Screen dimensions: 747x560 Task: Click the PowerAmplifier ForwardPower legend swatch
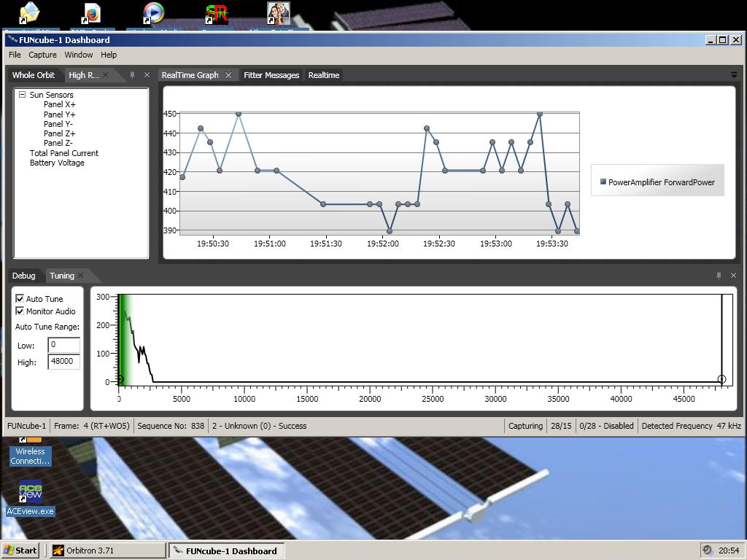click(603, 182)
